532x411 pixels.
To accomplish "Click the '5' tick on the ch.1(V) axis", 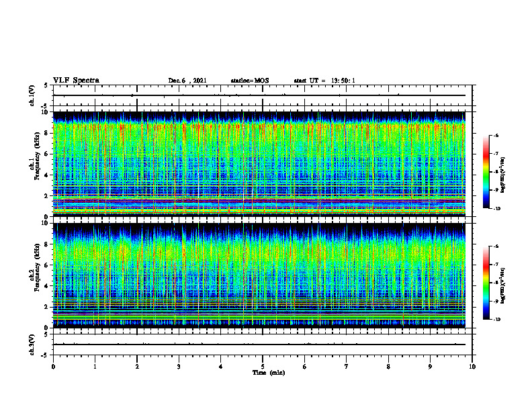I will [x=46, y=86].
